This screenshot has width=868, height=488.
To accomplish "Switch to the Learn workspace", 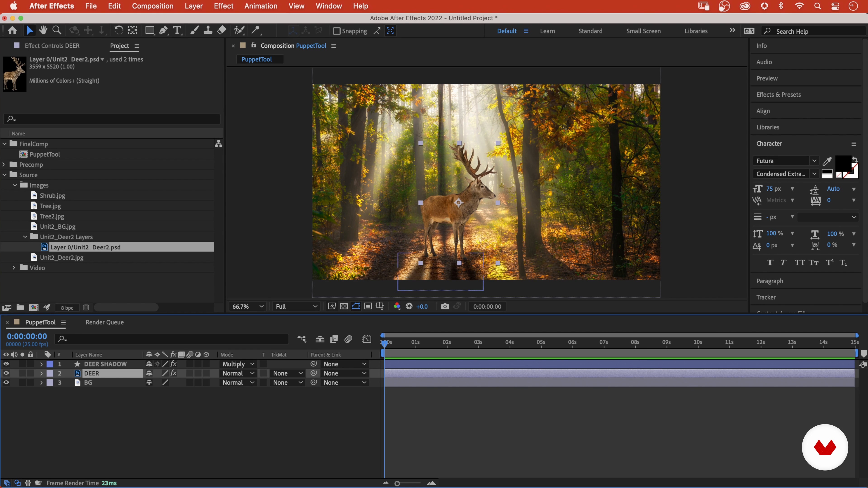I will point(547,31).
